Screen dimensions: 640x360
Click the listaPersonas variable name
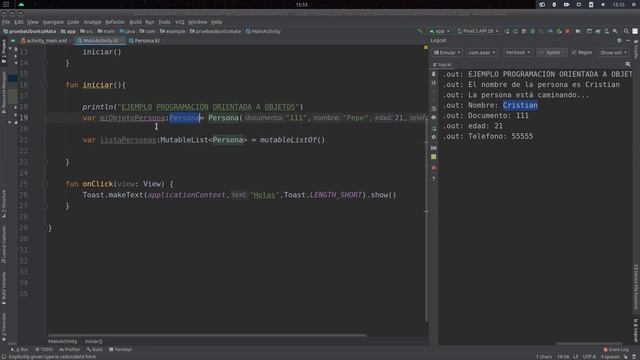coord(128,140)
